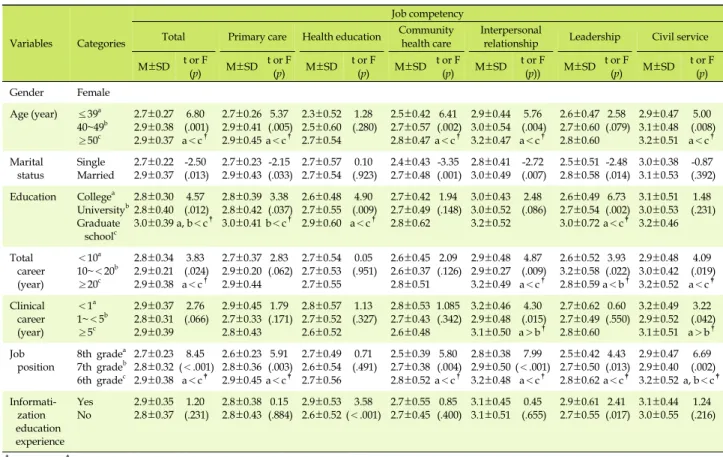Click the p value '(.951)'
The width and height of the screenshot is (723, 457).
364,272
